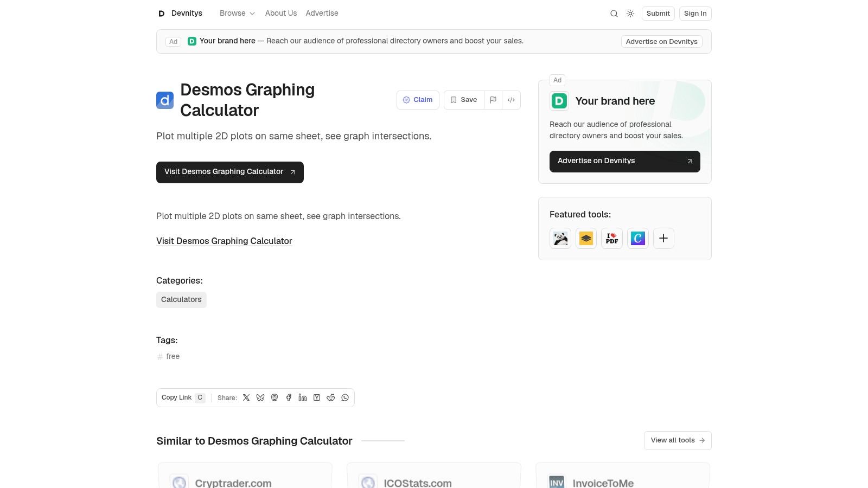Click the Devnitys logo home link
Image resolution: width=868 pixels, height=488 pixels.
pyautogui.click(x=180, y=14)
